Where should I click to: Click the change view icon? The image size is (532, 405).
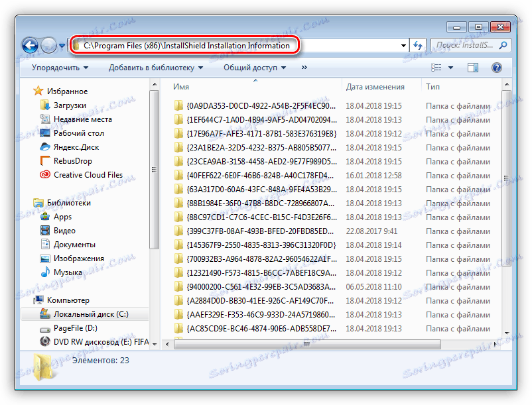coord(437,67)
